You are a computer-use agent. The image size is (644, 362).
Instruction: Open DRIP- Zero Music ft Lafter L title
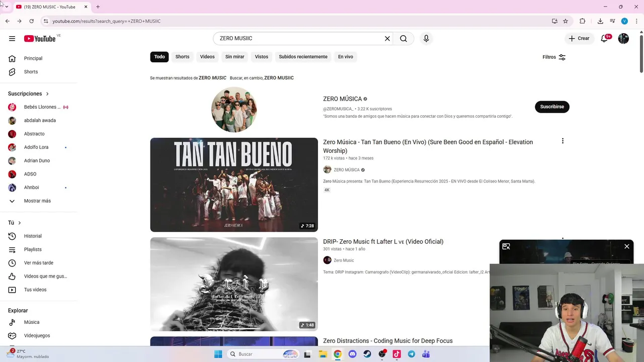click(x=383, y=241)
